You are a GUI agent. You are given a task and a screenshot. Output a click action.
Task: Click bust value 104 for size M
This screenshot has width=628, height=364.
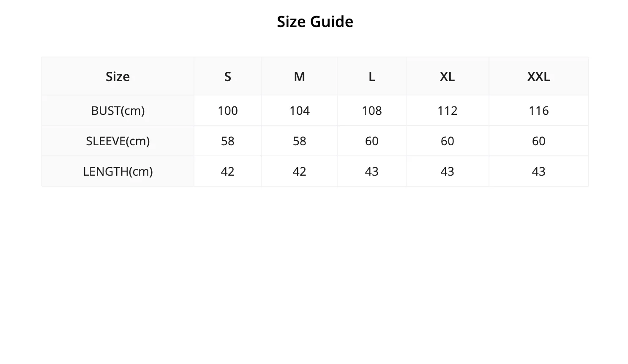point(300,111)
